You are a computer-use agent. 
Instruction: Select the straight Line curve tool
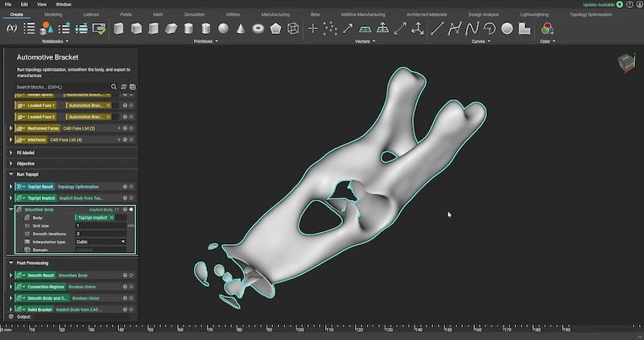coord(437,28)
